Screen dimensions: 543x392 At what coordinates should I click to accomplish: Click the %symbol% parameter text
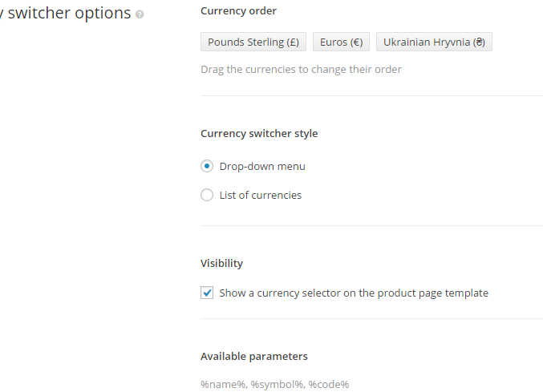click(x=277, y=384)
